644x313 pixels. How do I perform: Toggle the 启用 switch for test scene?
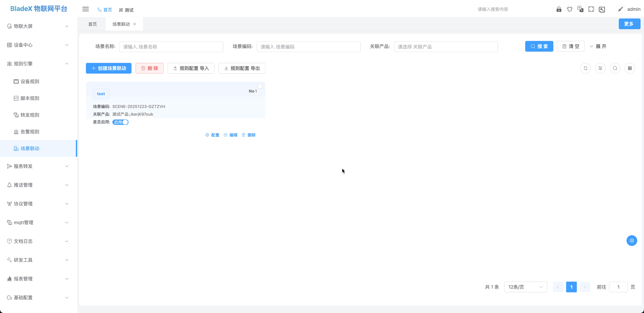pos(120,122)
